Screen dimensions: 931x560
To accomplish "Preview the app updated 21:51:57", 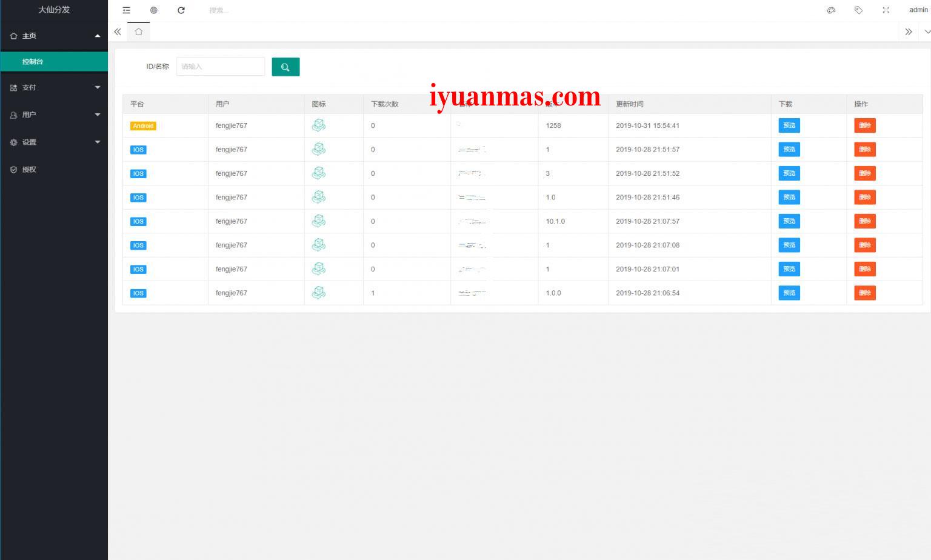I will (x=789, y=149).
